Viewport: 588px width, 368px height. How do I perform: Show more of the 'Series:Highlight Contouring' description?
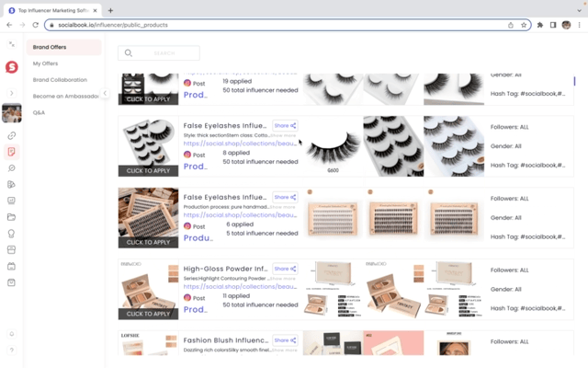[283, 279]
